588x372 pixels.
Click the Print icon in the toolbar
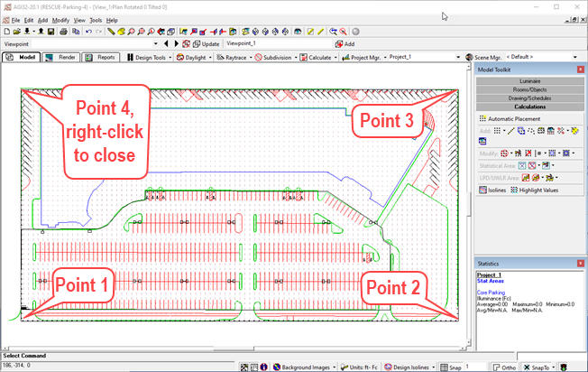click(x=64, y=32)
